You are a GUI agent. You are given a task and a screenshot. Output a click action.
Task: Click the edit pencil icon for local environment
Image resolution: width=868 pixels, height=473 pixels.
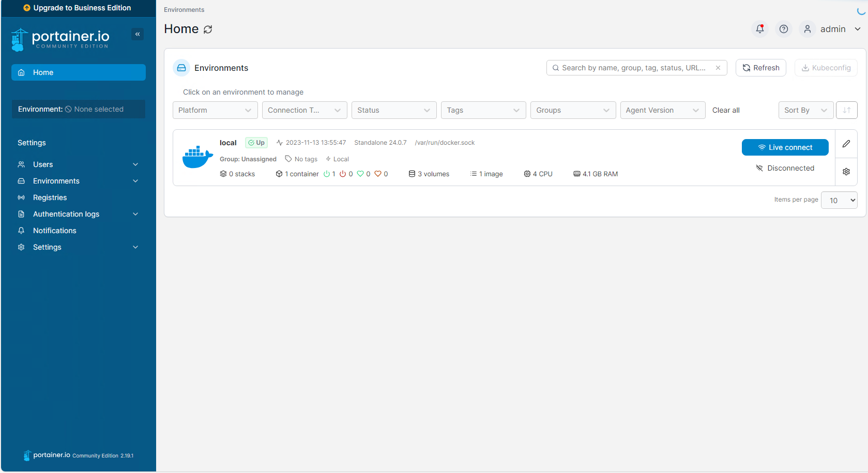pyautogui.click(x=846, y=144)
